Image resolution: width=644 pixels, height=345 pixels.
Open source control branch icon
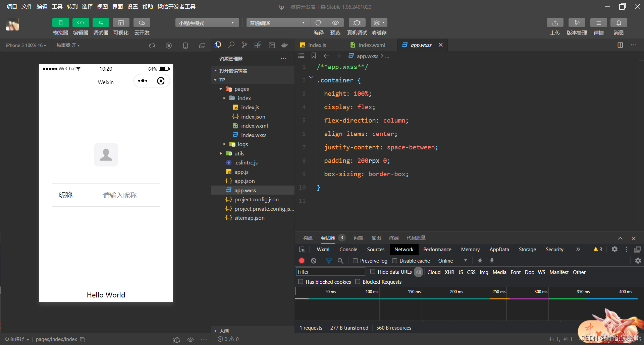coord(245,45)
